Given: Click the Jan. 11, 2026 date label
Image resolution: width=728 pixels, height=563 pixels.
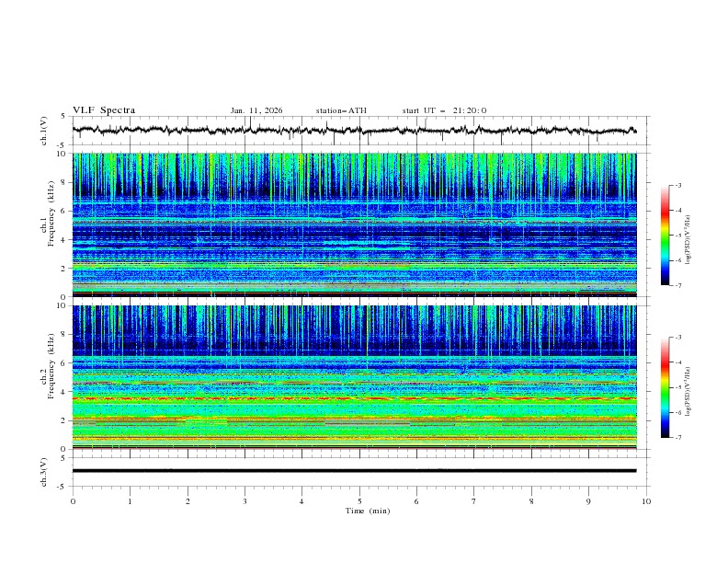Looking at the screenshot, I should [x=256, y=110].
